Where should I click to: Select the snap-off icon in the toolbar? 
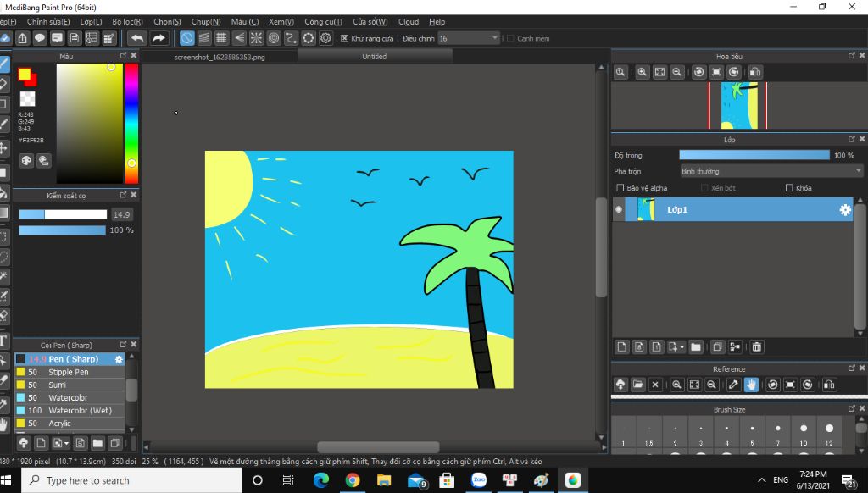[187, 38]
